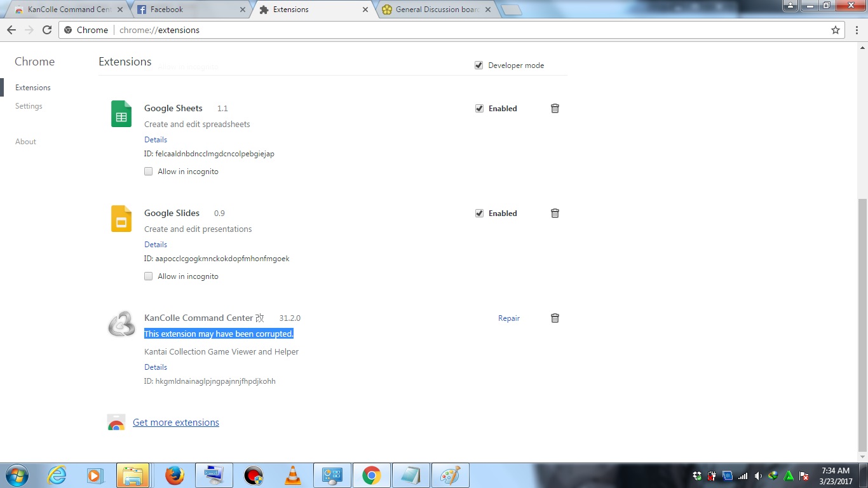This screenshot has height=488, width=868.
Task: Open the Chrome menu button
Action: point(856,30)
